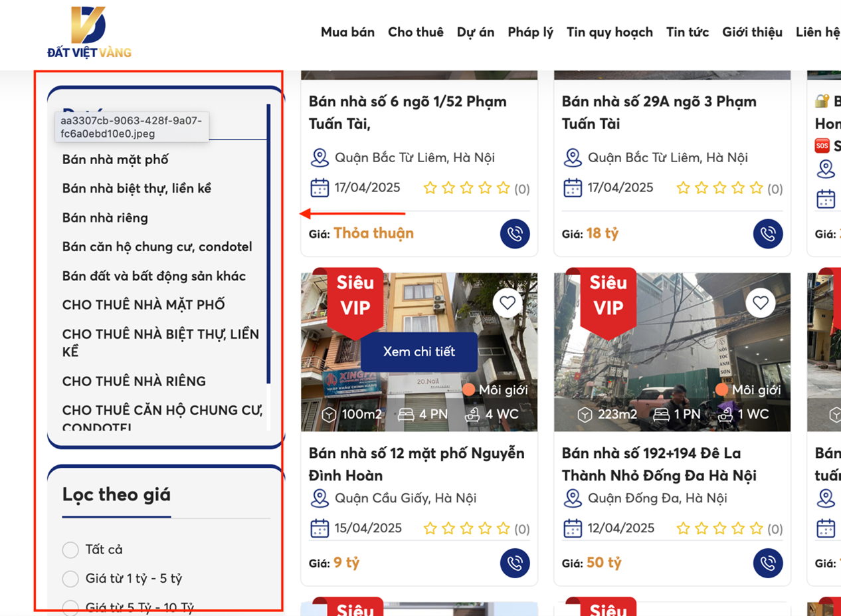
Task: Navigate to Tin quy hoạch
Action: click(610, 32)
